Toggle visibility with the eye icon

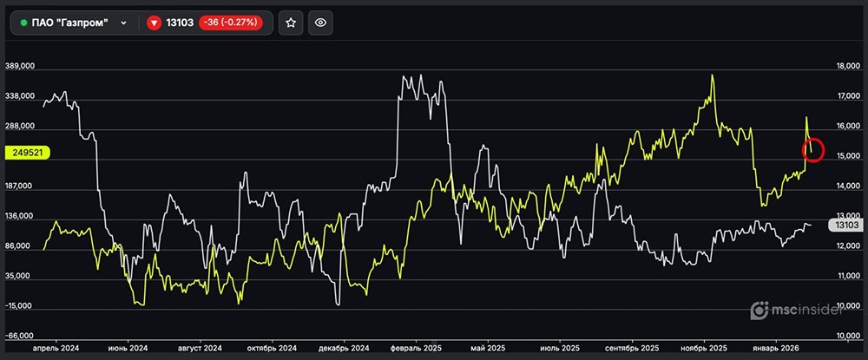tap(320, 23)
